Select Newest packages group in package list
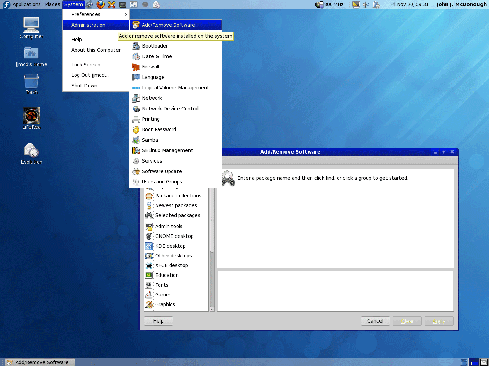The height and width of the screenshot is (366, 489). point(177,205)
